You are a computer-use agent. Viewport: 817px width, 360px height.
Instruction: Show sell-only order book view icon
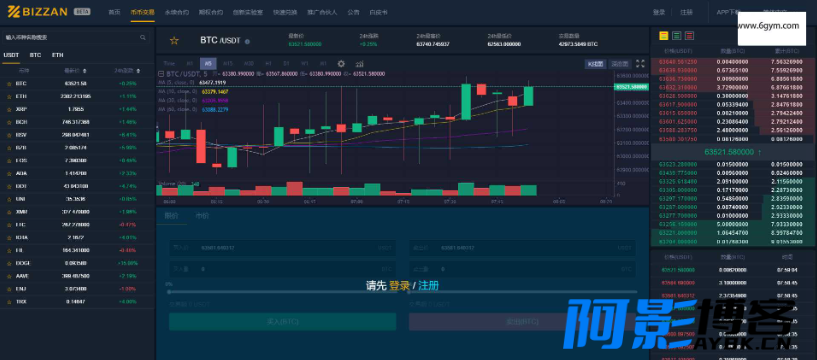689,36
